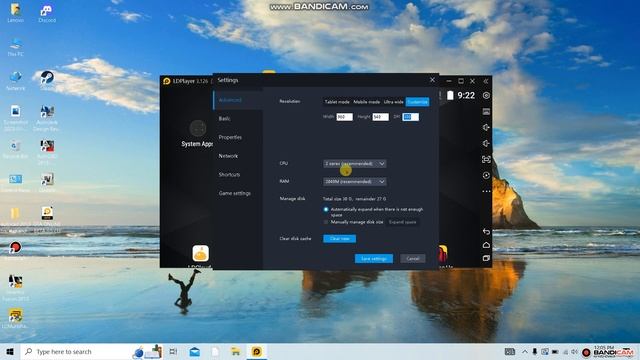Image resolution: width=640 pixels, height=360 pixels.
Task: Select Customize resolution option
Action: [x=417, y=102]
